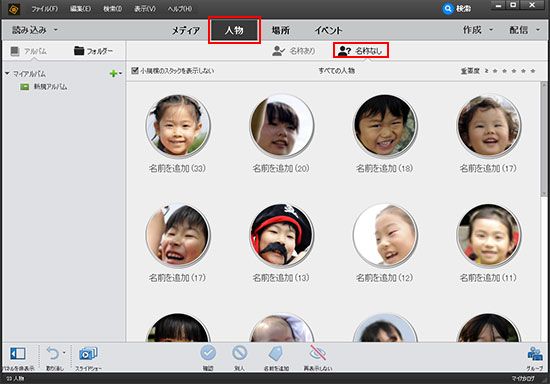Click the 名称なし person-question icon
Viewport: 550px width, 384px height.
tap(344, 51)
